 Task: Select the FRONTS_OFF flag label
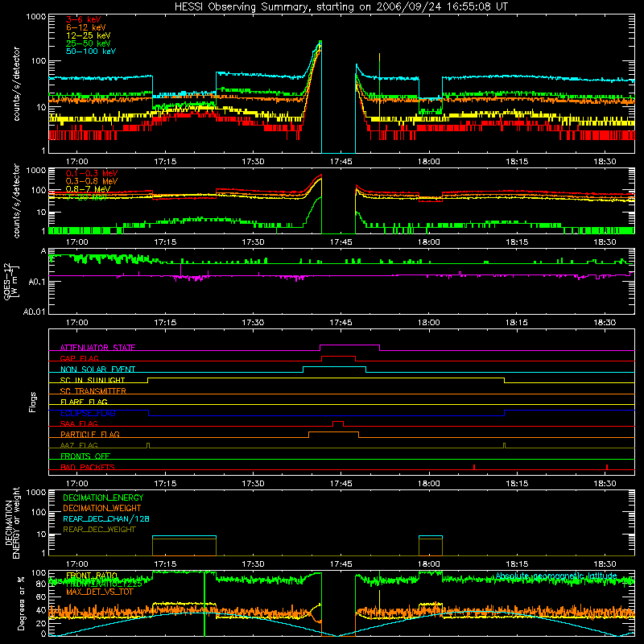click(x=85, y=456)
